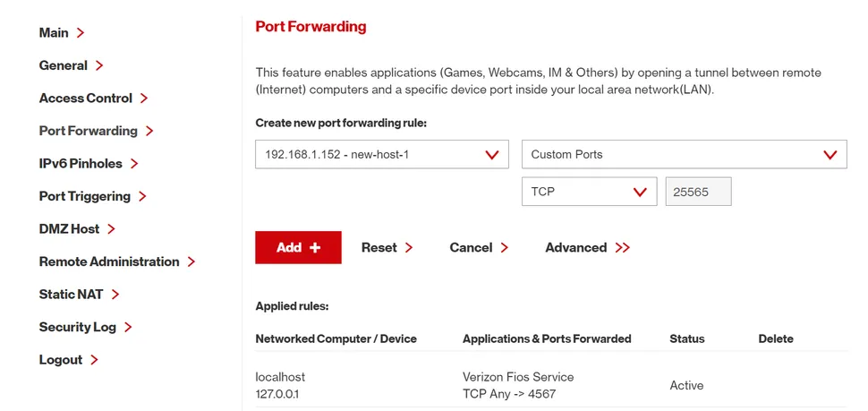The height and width of the screenshot is (411, 868).
Task: Go to Static NAT page
Action: click(x=79, y=295)
